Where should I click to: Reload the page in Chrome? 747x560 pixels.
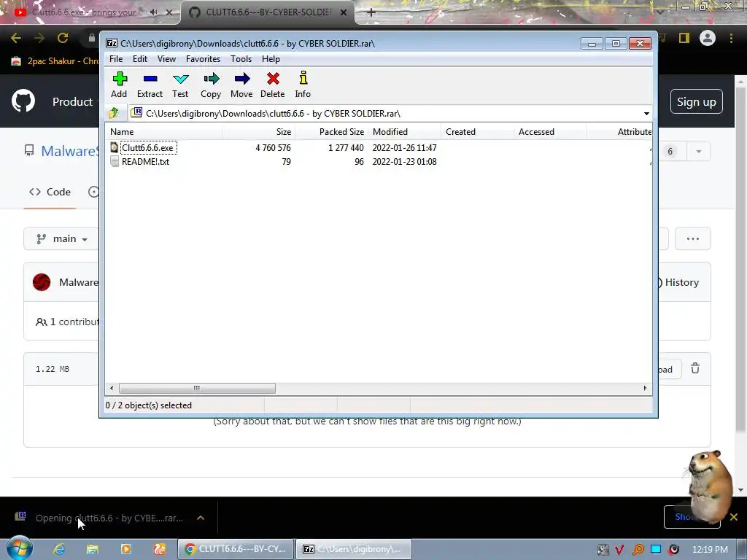pos(63,38)
